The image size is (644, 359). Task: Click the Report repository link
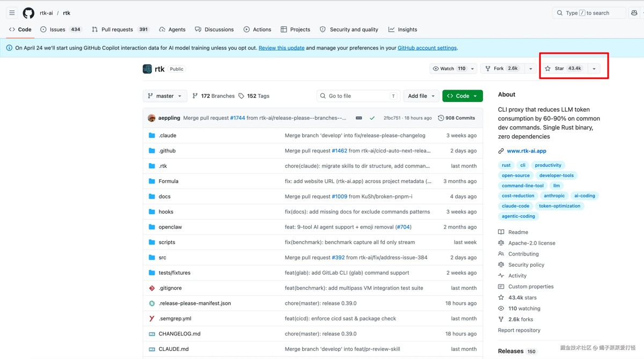[519, 331]
